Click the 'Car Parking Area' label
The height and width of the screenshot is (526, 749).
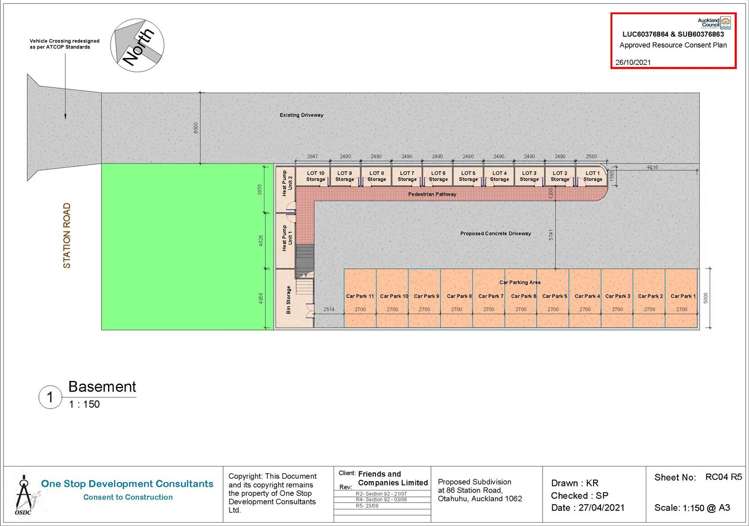tap(520, 282)
